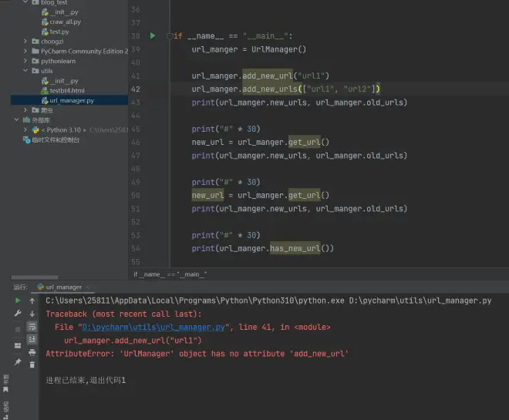Click the if __name__ breadcrumb below editor
This screenshot has width=509, height=420.
tap(170, 274)
